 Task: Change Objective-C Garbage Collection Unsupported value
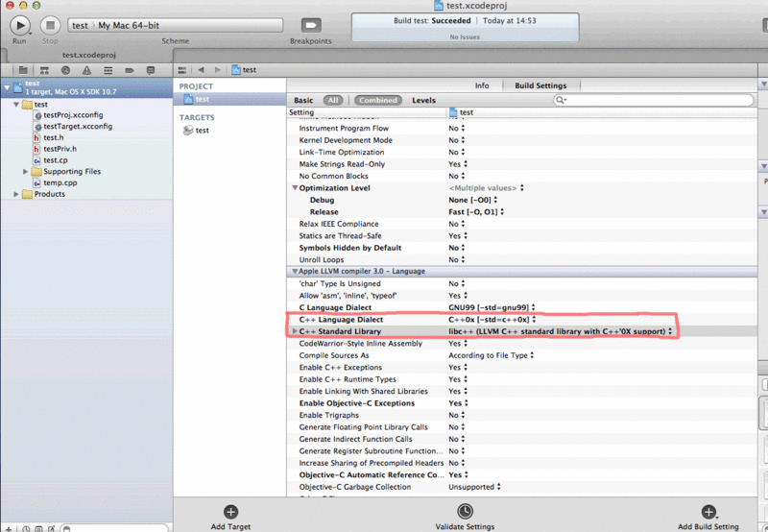coord(474,487)
